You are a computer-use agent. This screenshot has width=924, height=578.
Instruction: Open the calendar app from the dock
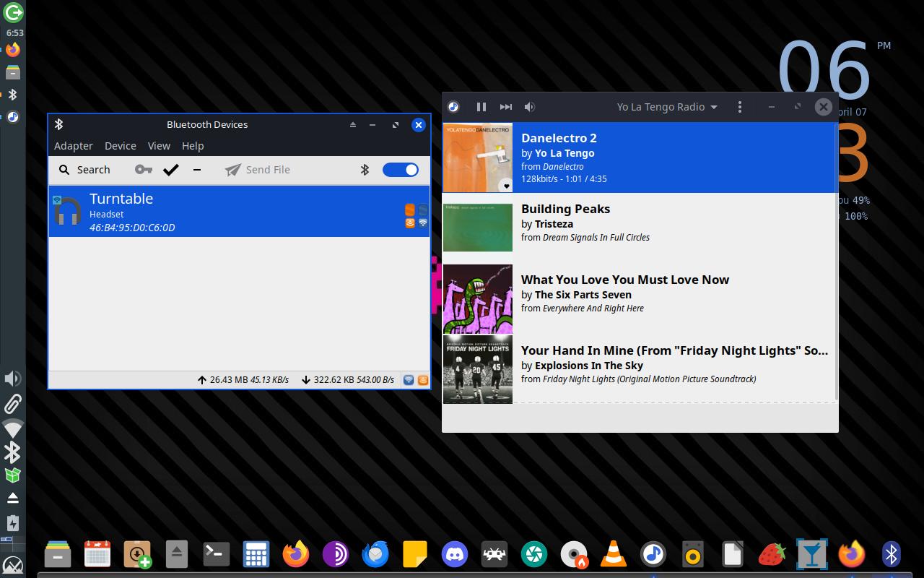(x=97, y=554)
